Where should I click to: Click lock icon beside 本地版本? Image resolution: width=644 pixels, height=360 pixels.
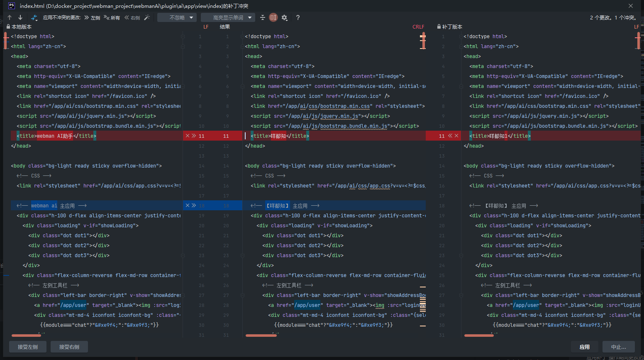pyautogui.click(x=8, y=27)
